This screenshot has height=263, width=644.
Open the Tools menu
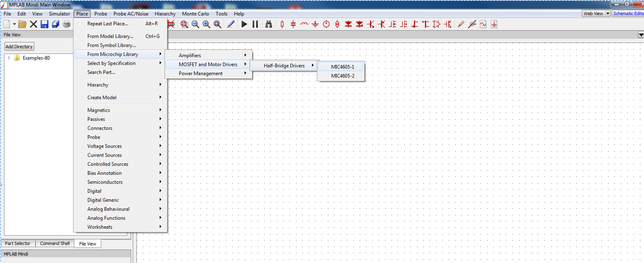pyautogui.click(x=222, y=13)
